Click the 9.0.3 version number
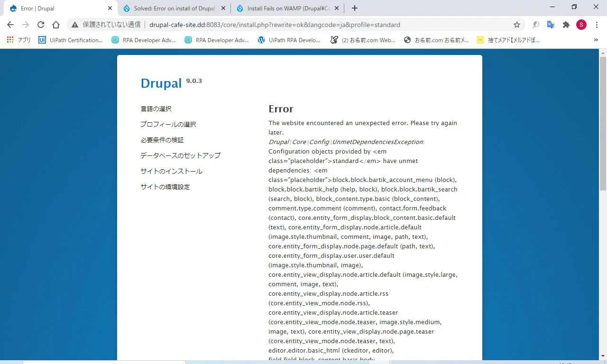The image size is (607, 364). [194, 81]
